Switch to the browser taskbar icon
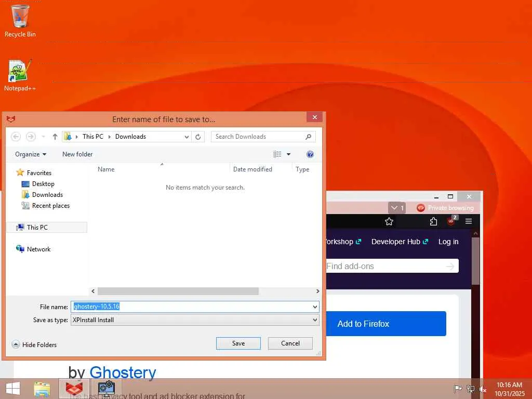The width and height of the screenshot is (532, 399). point(74,389)
